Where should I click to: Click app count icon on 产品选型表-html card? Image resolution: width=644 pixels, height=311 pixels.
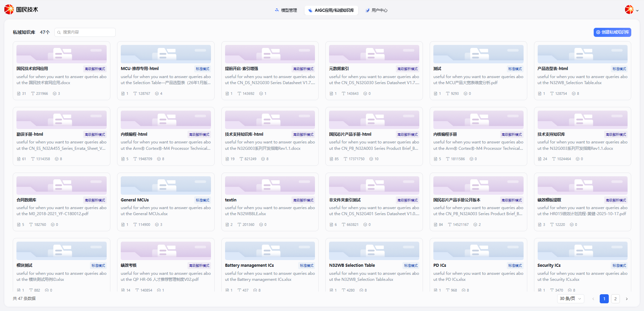click(x=574, y=94)
